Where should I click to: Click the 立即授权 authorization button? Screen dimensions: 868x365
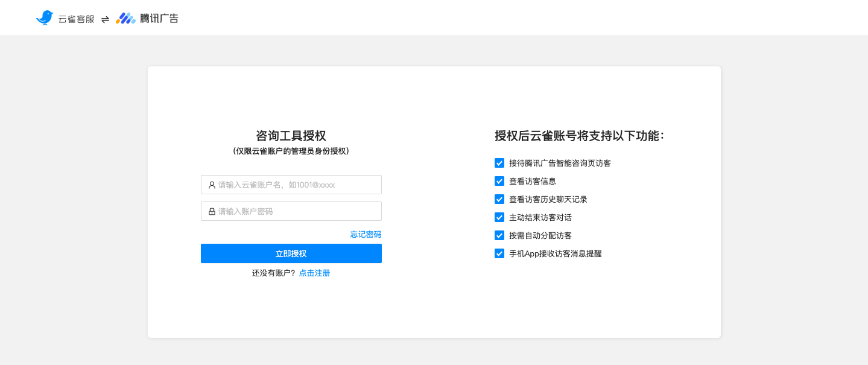(x=291, y=253)
